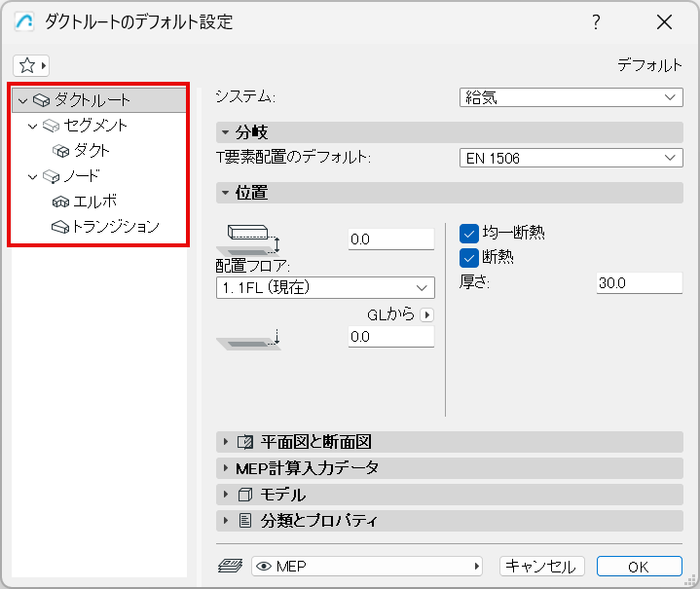700x589 pixels.
Task: Click the resize grip in the dialog corner
Action: point(690,580)
